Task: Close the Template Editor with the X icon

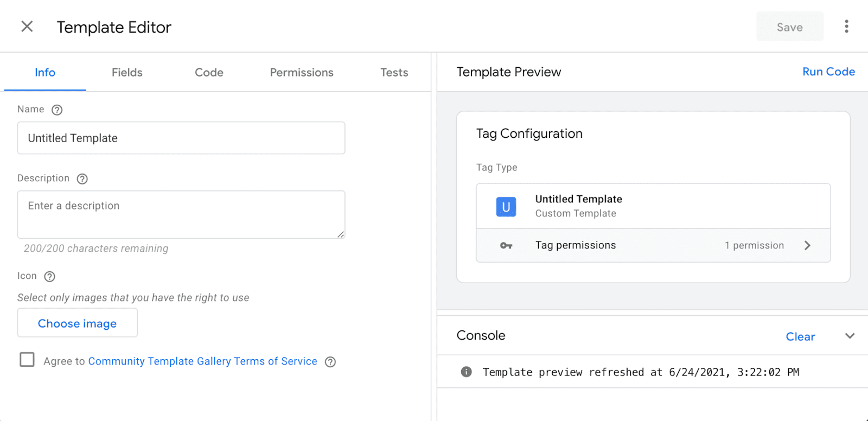Action: 27,27
